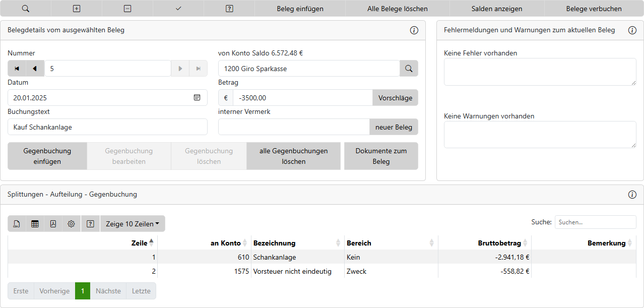Export the split table as CSV

click(x=17, y=224)
